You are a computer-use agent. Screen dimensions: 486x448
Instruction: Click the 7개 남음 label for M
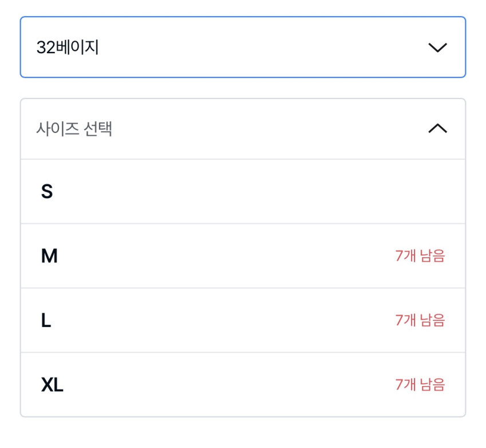420,256
